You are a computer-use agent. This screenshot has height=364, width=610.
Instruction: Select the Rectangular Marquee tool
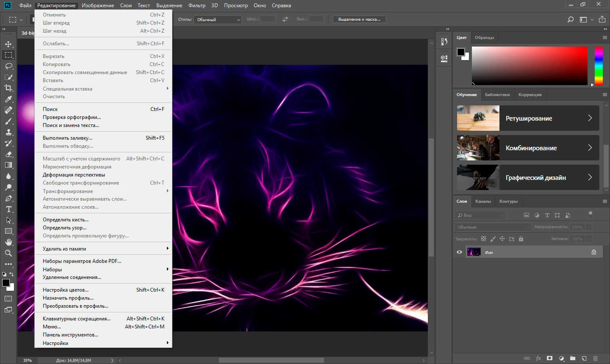click(8, 55)
